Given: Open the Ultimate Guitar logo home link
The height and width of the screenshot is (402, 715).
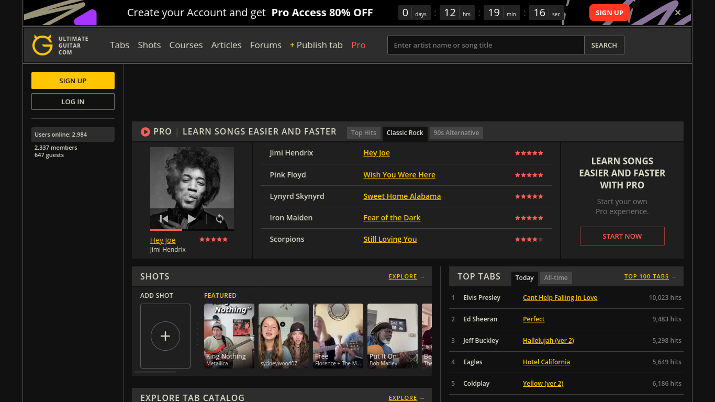Looking at the screenshot, I should 60,45.
